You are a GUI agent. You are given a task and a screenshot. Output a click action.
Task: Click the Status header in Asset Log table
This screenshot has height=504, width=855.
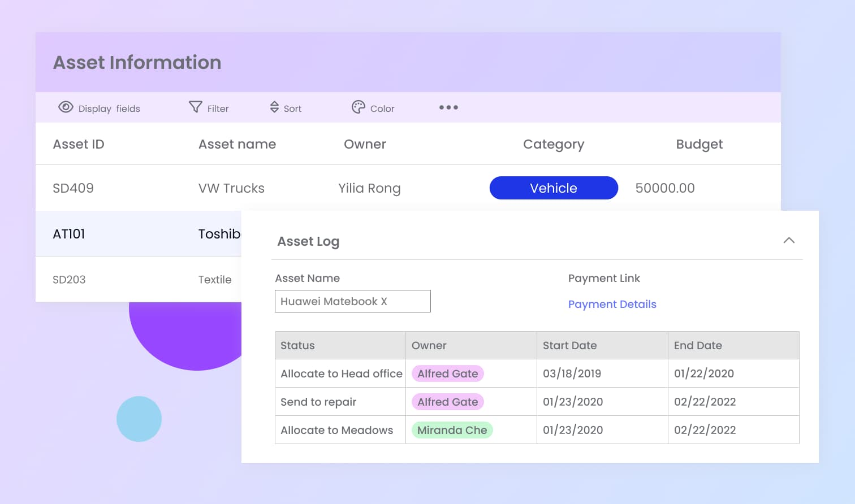297,345
